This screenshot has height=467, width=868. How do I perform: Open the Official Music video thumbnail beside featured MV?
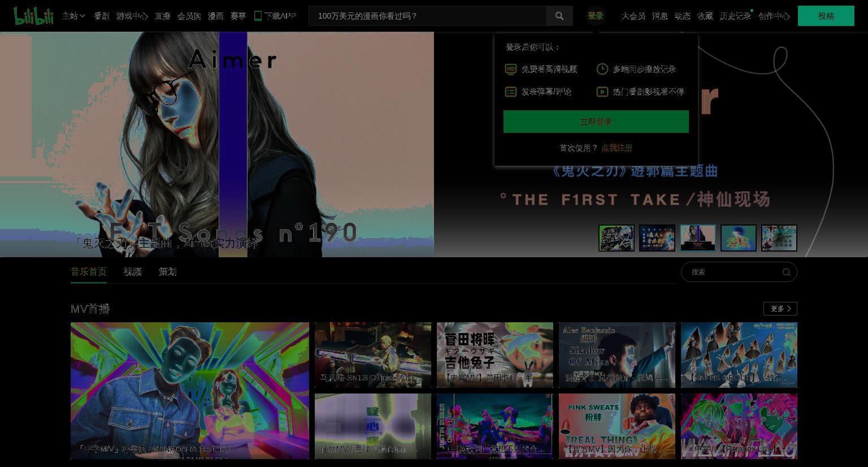tap(373, 355)
